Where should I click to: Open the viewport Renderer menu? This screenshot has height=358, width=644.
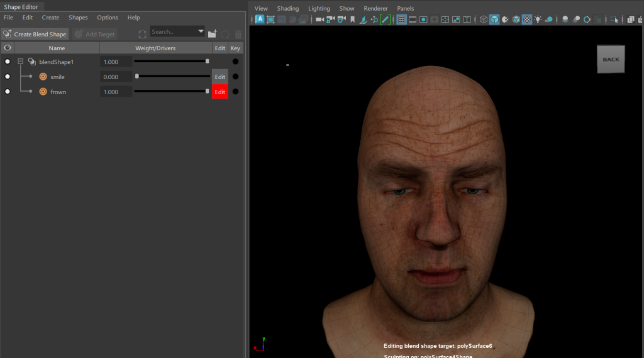click(375, 9)
